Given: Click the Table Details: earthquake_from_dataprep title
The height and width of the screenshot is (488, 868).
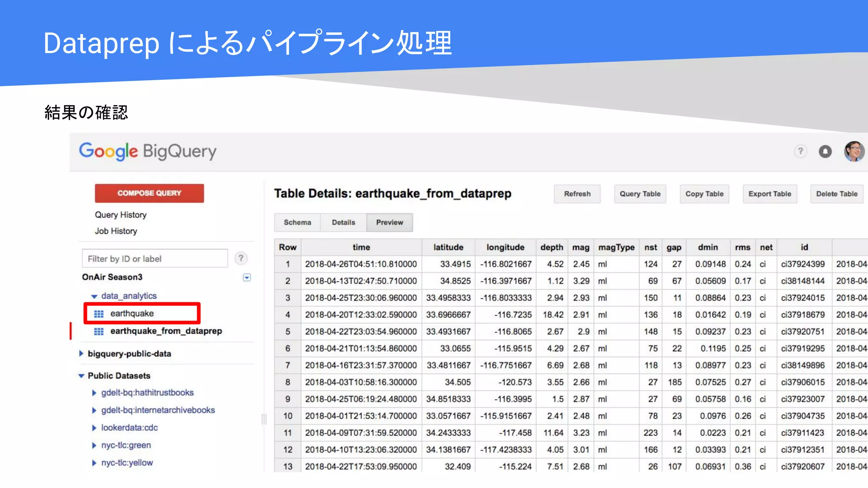Looking at the screenshot, I should [392, 194].
